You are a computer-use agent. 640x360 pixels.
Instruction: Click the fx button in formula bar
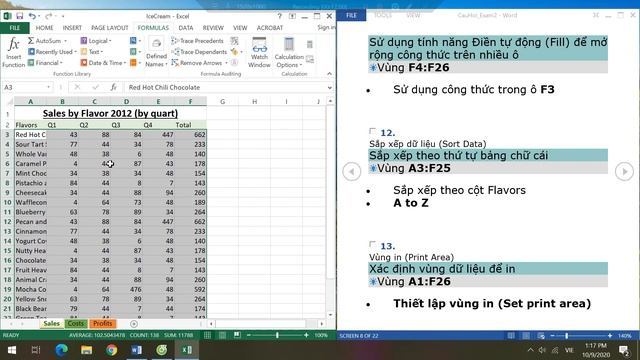113,87
